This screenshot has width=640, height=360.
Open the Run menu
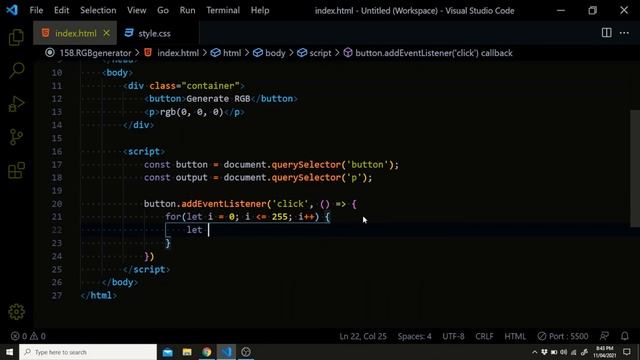[187, 10]
